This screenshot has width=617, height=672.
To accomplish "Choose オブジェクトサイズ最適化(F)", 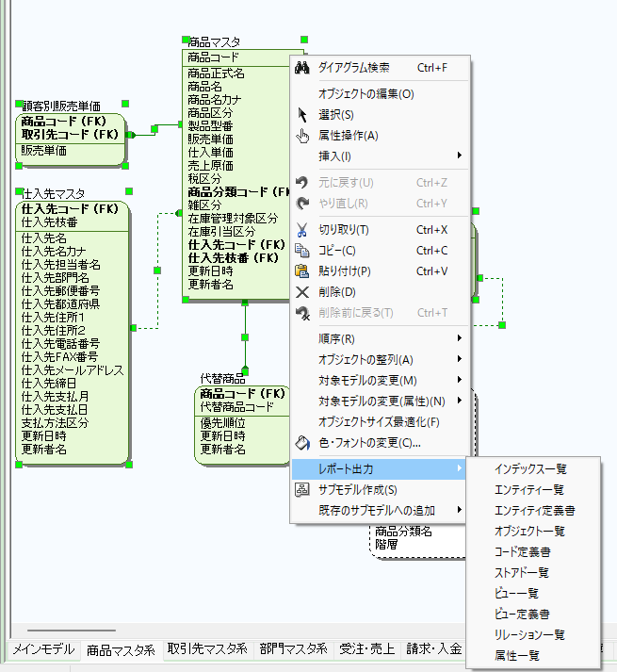I will [380, 422].
